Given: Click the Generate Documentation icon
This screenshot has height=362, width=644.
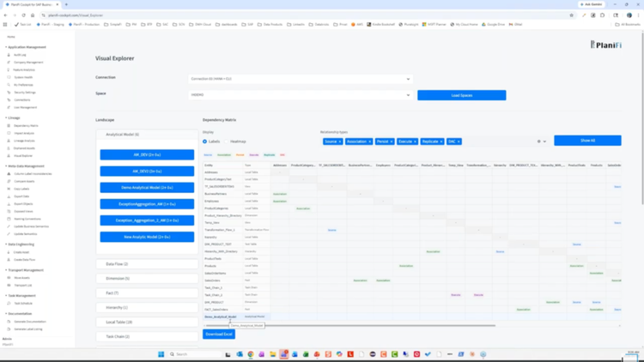Looking at the screenshot, I should [x=9, y=322].
